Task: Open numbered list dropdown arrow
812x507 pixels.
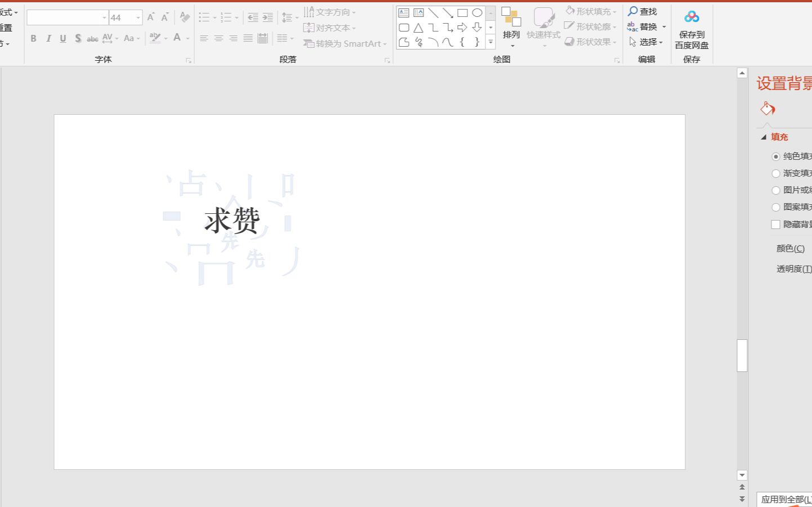Action: coord(237,17)
